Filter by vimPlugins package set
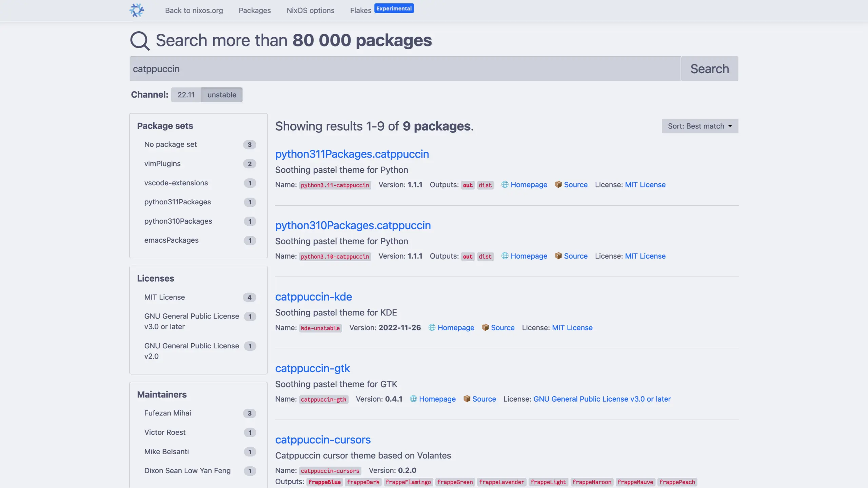This screenshot has width=868, height=488. [x=200, y=164]
